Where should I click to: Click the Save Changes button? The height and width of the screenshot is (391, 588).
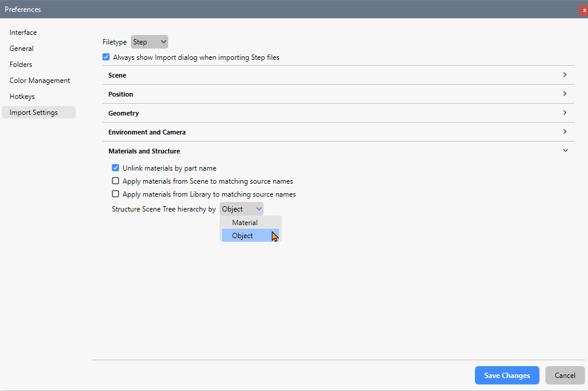pos(507,375)
